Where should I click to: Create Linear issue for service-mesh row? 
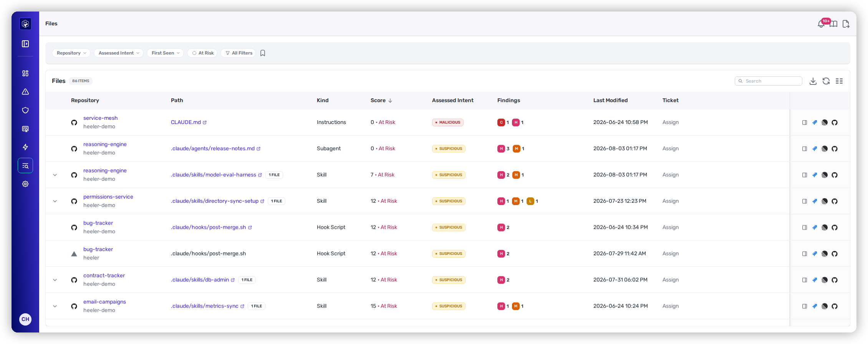(825, 122)
